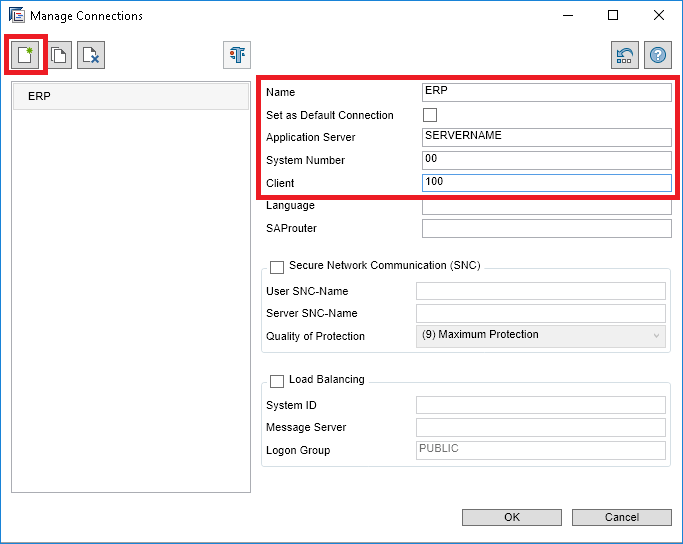Open Help with the question mark icon
Viewport: 683px width, 544px height.
pos(658,55)
